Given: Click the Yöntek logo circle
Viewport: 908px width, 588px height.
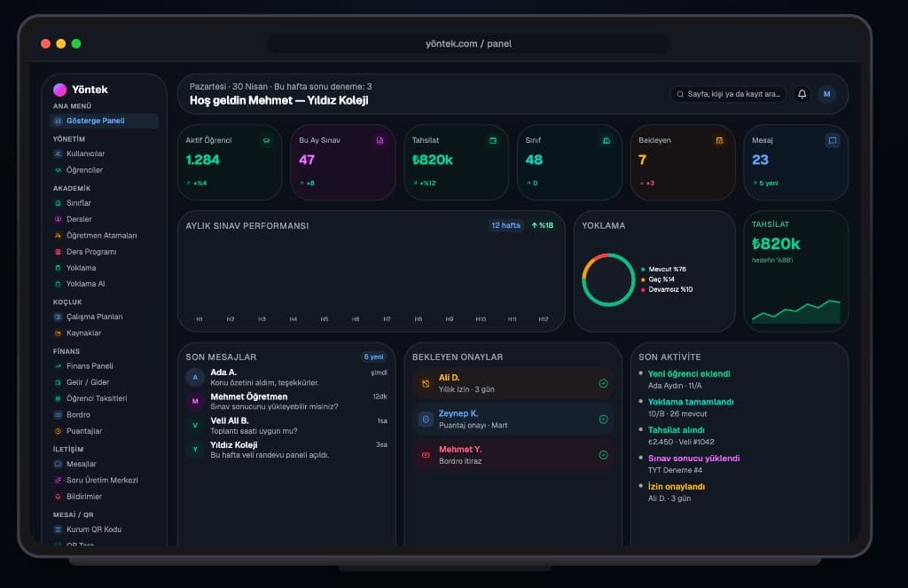Looking at the screenshot, I should [x=59, y=90].
